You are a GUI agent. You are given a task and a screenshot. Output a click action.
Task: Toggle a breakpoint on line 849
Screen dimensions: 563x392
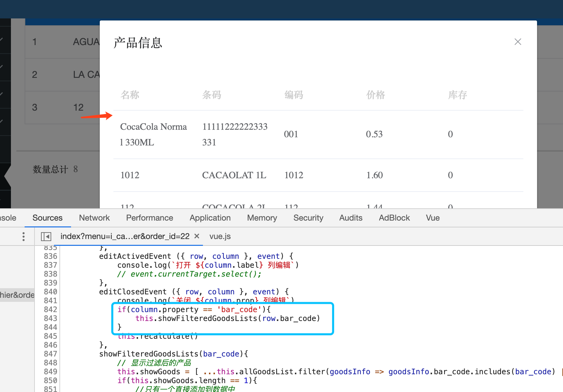50,372
